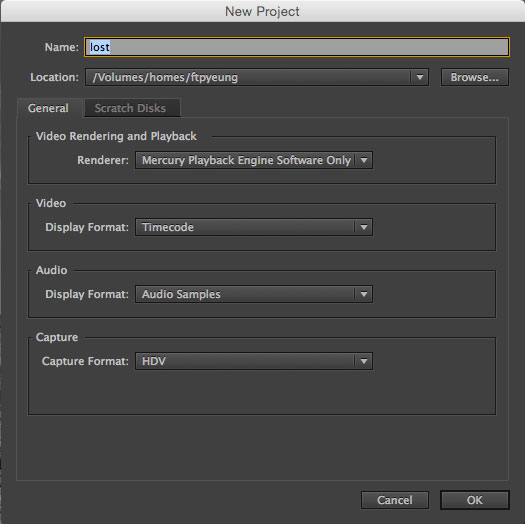Click the Capture Format arrow icon
The width and height of the screenshot is (525, 524).
point(364,361)
